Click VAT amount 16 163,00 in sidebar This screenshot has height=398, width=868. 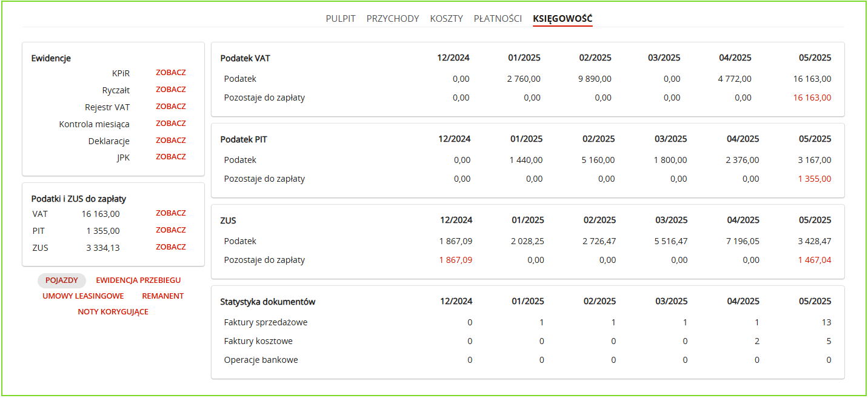tap(100, 214)
